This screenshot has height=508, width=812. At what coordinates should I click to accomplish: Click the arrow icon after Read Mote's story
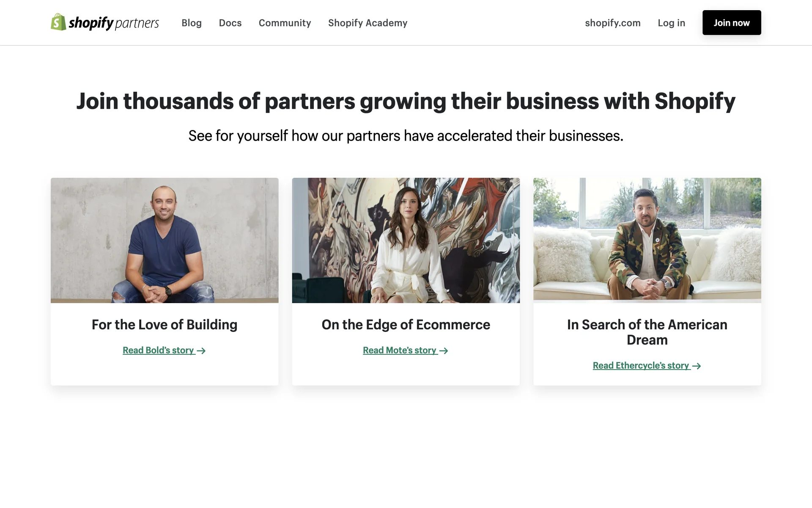click(x=444, y=351)
